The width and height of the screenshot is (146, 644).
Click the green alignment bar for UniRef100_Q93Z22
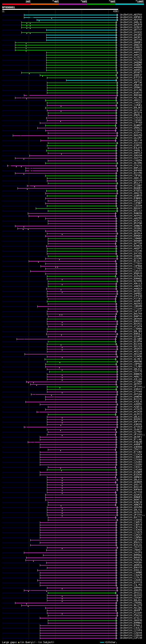tap(82, 593)
